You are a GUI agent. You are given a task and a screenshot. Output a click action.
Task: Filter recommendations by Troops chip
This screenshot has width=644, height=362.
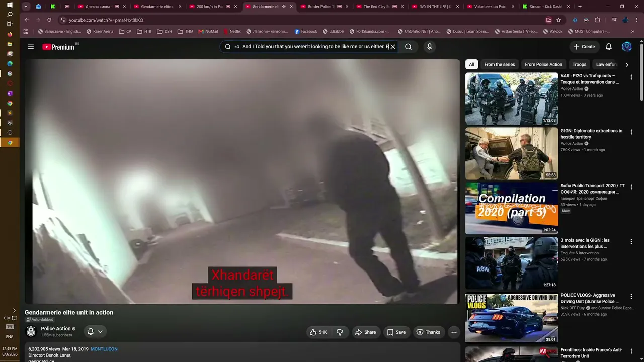[x=579, y=64]
